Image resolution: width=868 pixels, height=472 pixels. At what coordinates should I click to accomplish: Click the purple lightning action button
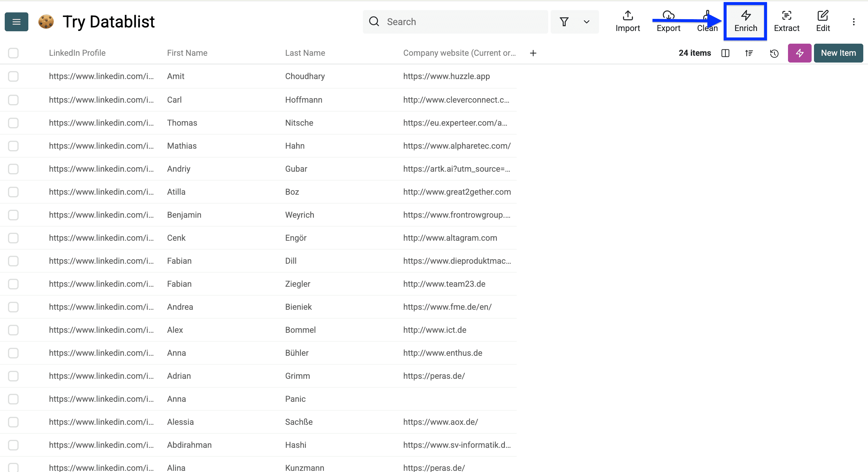pyautogui.click(x=800, y=53)
